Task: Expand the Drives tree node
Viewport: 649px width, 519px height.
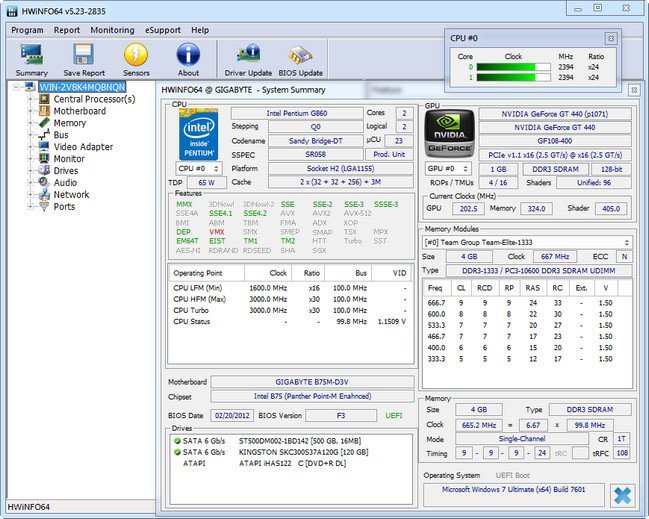Action: tap(30, 171)
